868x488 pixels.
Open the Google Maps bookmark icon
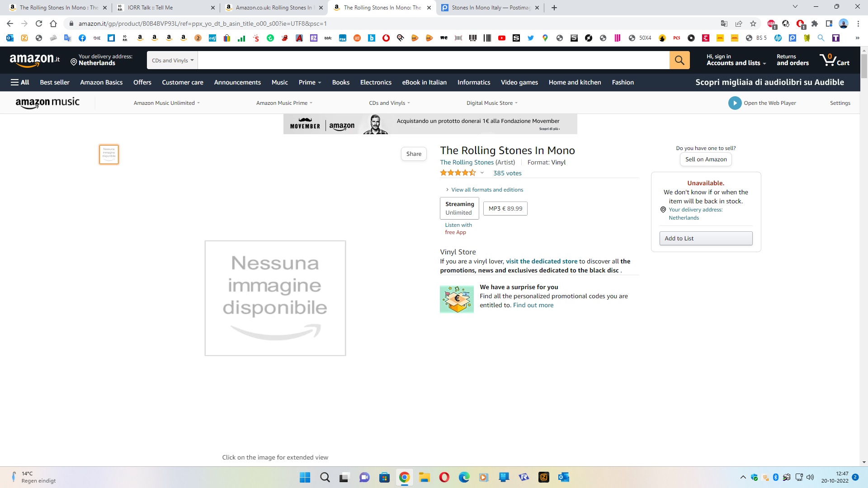point(545,38)
